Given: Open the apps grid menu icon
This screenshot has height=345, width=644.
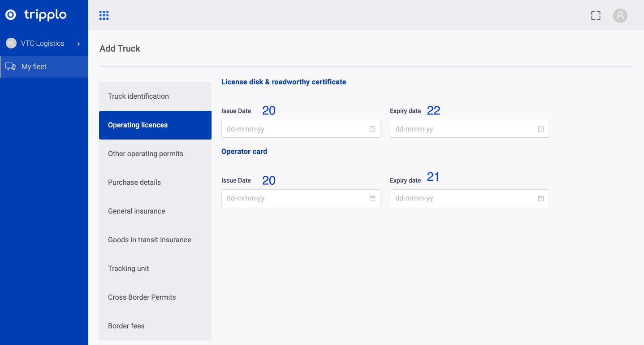Looking at the screenshot, I should pos(104,15).
